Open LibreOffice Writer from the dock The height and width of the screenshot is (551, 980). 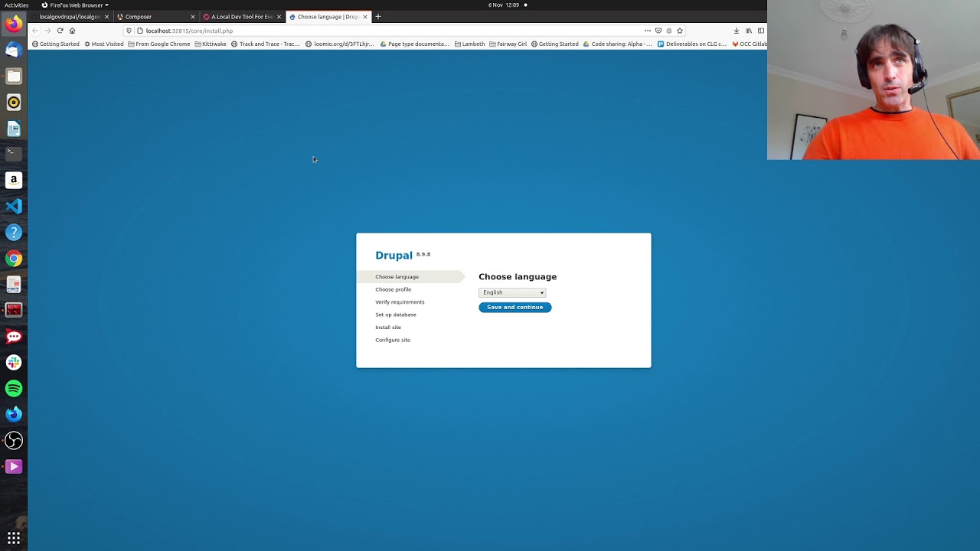13,128
